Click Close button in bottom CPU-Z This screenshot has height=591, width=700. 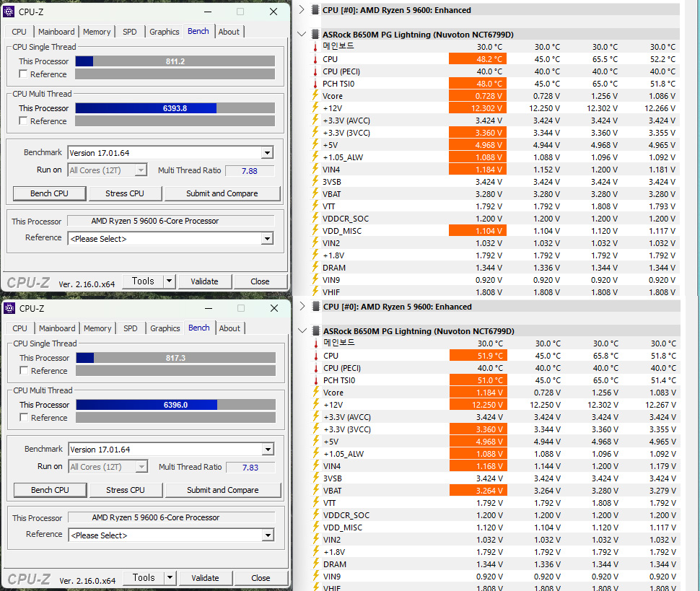click(x=261, y=577)
